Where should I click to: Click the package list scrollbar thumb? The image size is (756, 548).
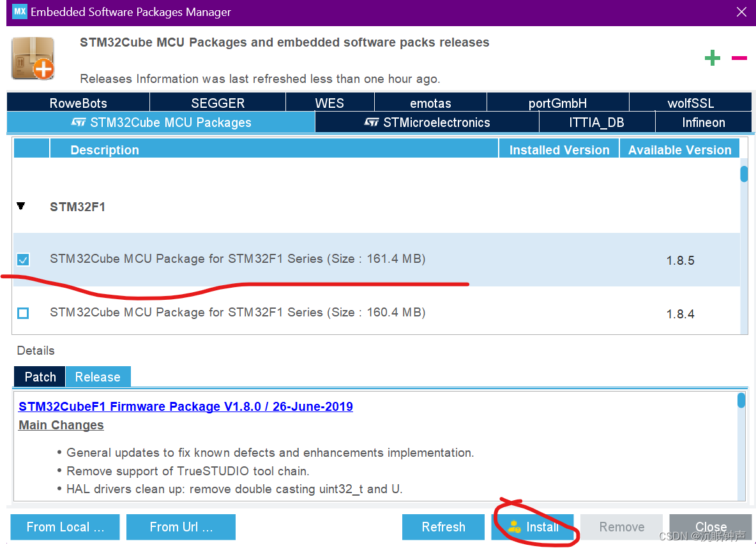point(744,174)
